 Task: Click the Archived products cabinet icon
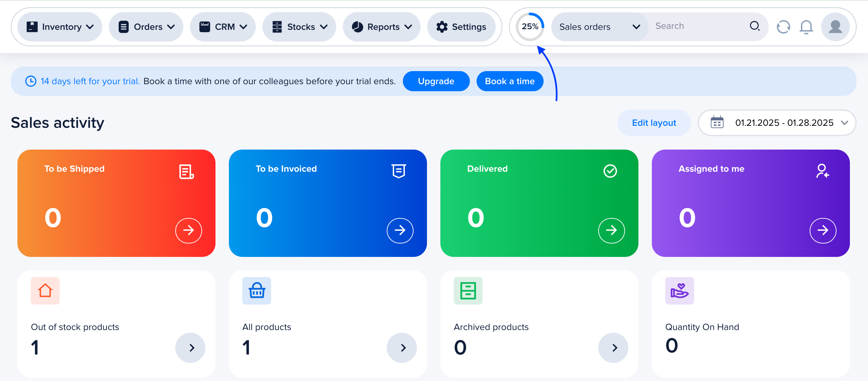tap(468, 291)
